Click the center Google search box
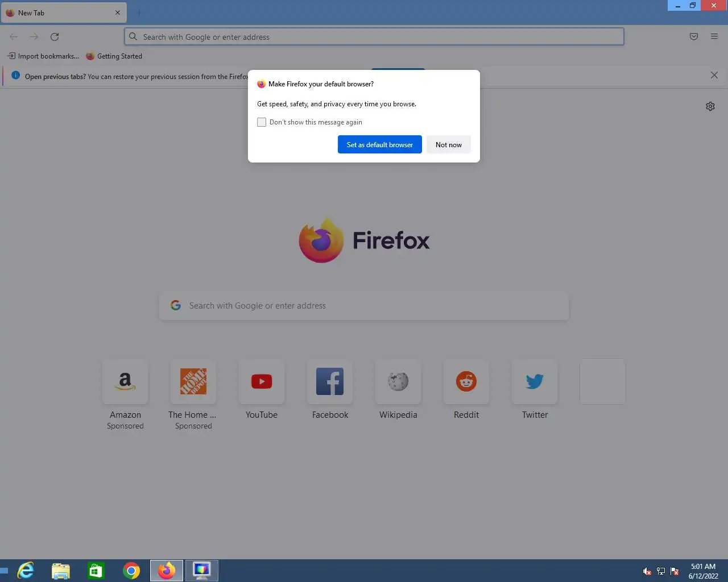Viewport: 728px width, 582px height. (364, 306)
